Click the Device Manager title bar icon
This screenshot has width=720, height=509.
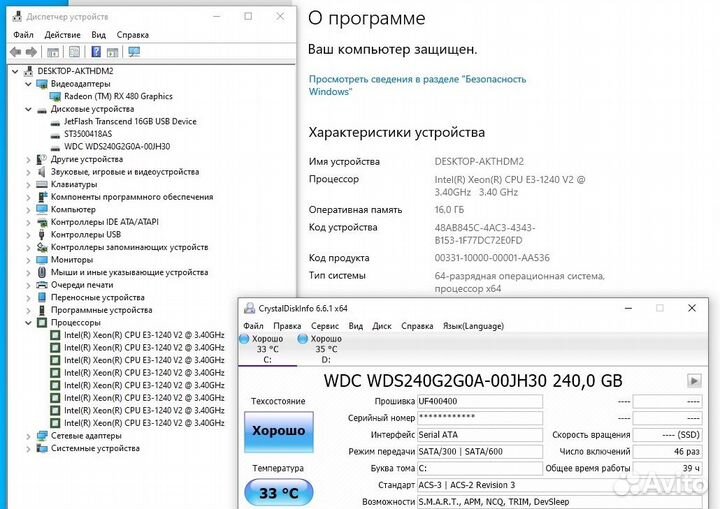click(17, 17)
